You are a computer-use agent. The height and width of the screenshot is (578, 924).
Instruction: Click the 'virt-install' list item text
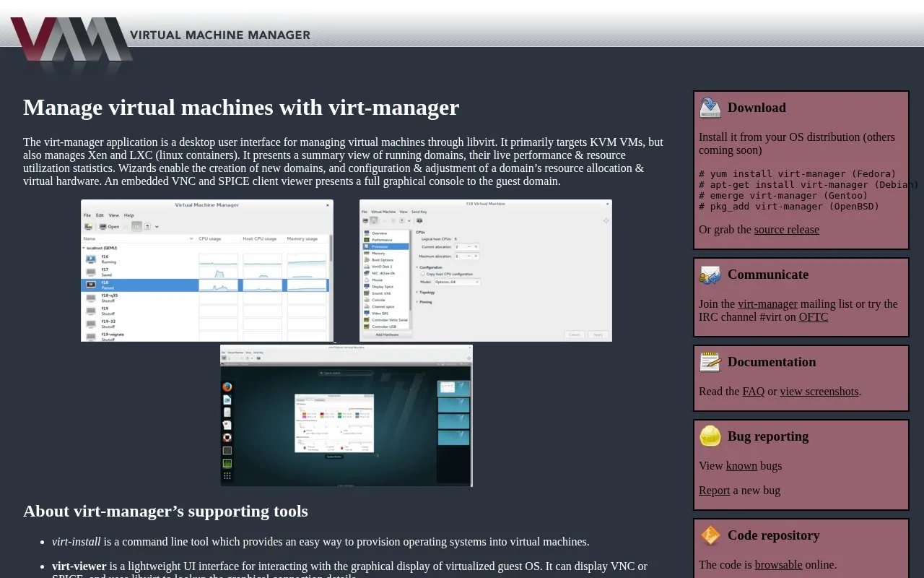click(x=77, y=542)
